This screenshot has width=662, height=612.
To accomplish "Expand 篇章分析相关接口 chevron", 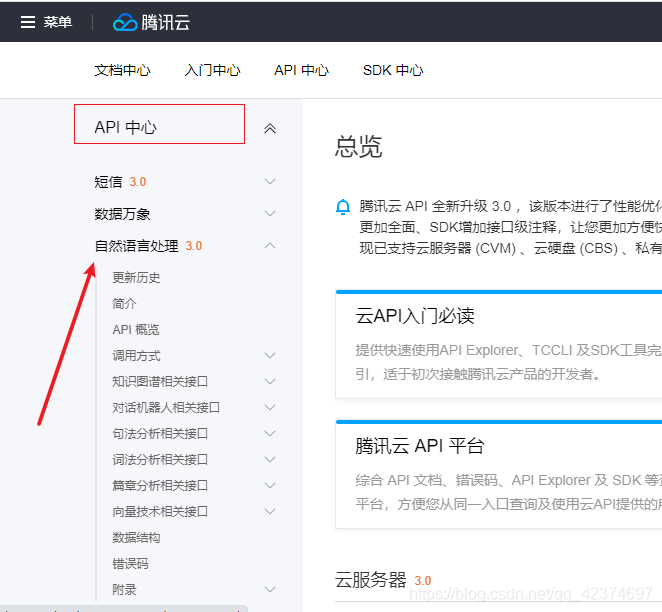I will [x=270, y=486].
